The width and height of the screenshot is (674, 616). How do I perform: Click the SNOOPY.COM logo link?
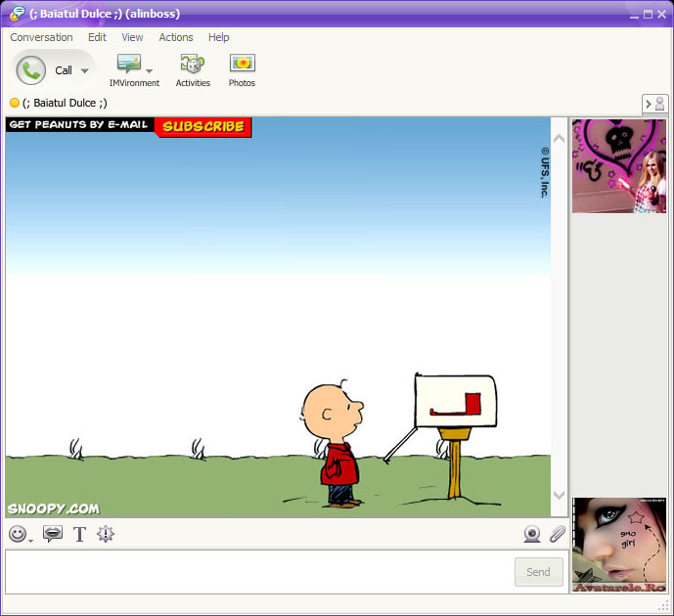pos(54,508)
